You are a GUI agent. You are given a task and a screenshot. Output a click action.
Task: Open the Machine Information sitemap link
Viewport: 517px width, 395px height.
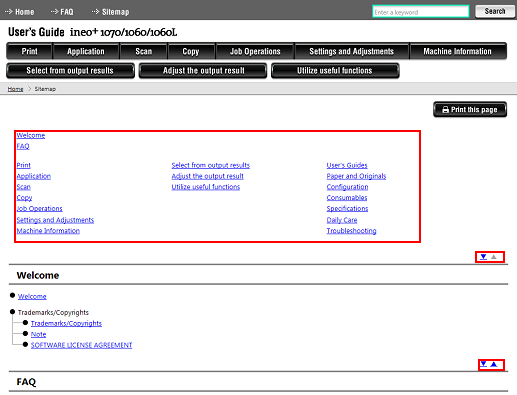48,231
